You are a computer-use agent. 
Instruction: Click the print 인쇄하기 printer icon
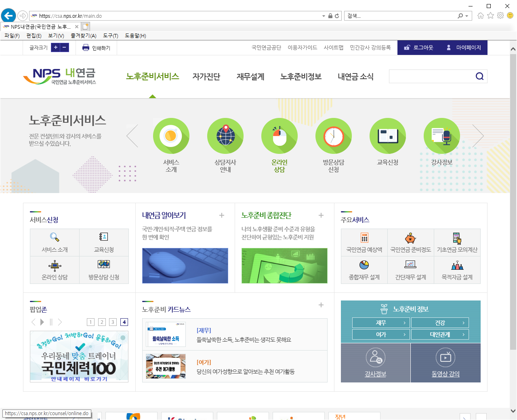pyautogui.click(x=86, y=48)
